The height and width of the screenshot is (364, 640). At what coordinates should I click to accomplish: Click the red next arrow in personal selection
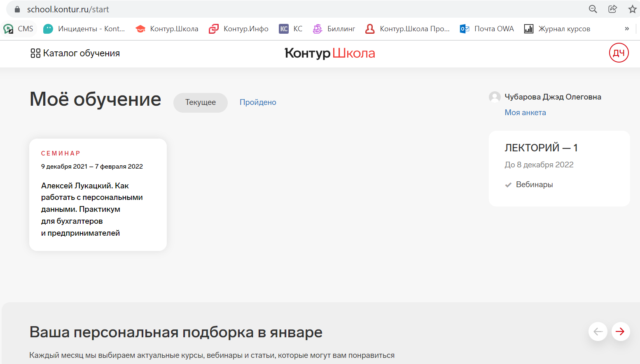click(x=621, y=332)
